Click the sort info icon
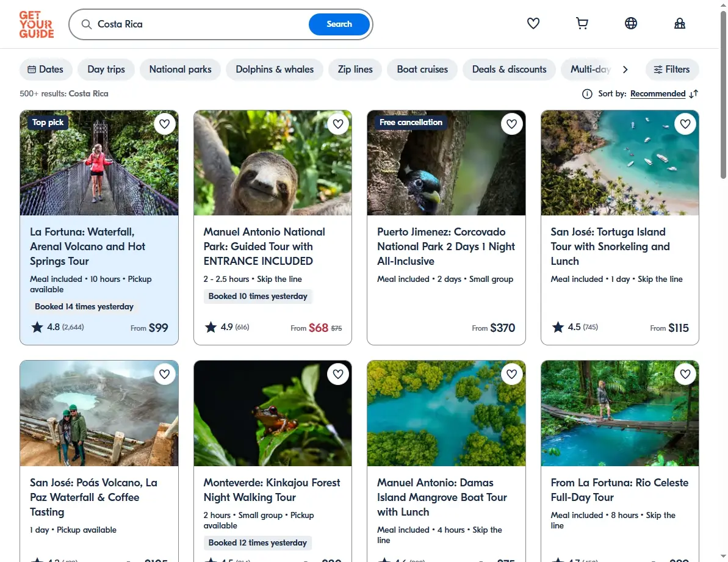Viewport: 728px width, 562px height. point(587,94)
